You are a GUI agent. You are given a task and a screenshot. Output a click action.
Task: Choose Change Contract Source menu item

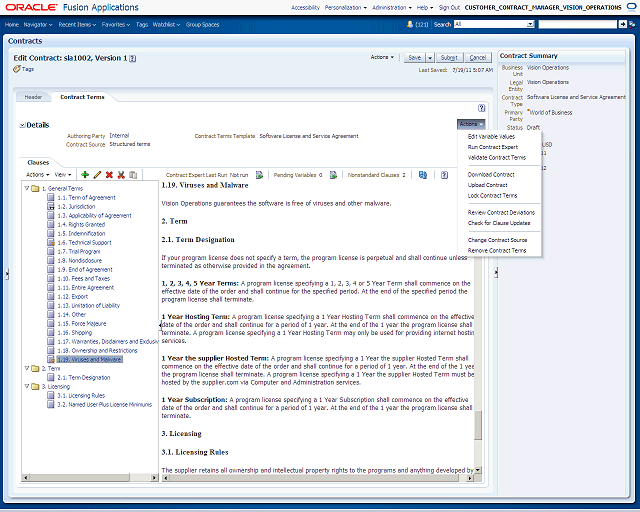497,240
